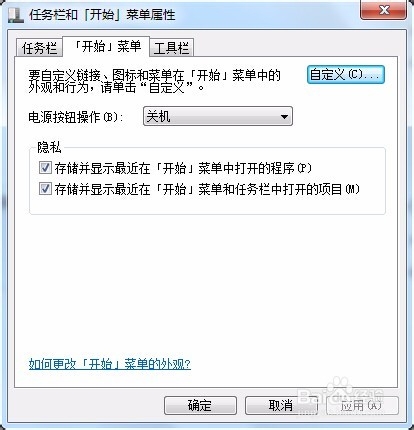Image resolution: width=414 pixels, height=430 pixels.
Task: Switch to the 任务栏 tab
Action: (x=39, y=48)
